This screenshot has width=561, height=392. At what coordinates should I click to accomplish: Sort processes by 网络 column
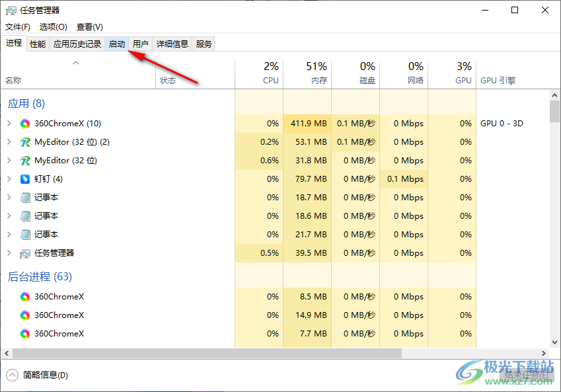point(404,74)
